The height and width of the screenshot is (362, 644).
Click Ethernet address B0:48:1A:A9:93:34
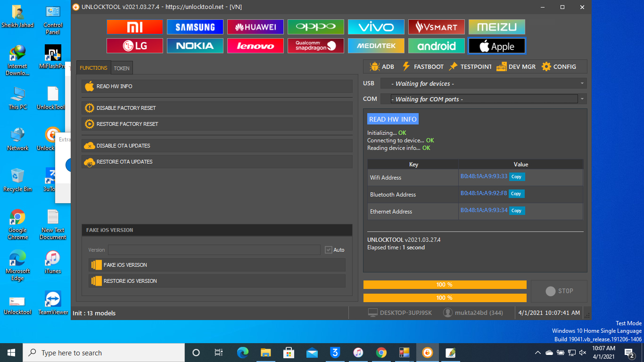(x=484, y=210)
